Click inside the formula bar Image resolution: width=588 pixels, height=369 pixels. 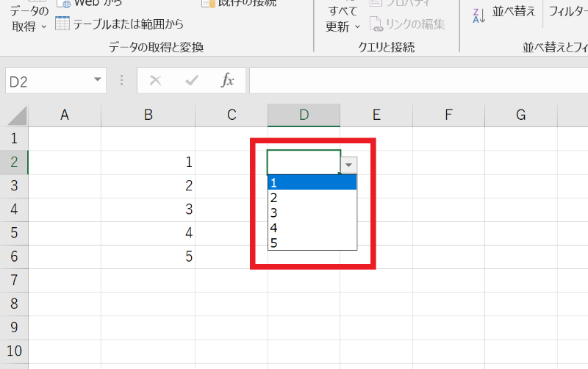pyautogui.click(x=418, y=80)
